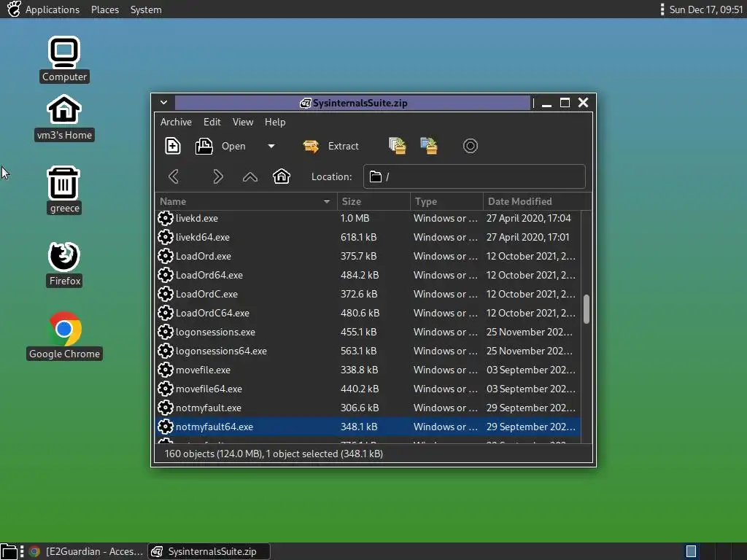Select notmyfault.exe file row

[x=368, y=408]
